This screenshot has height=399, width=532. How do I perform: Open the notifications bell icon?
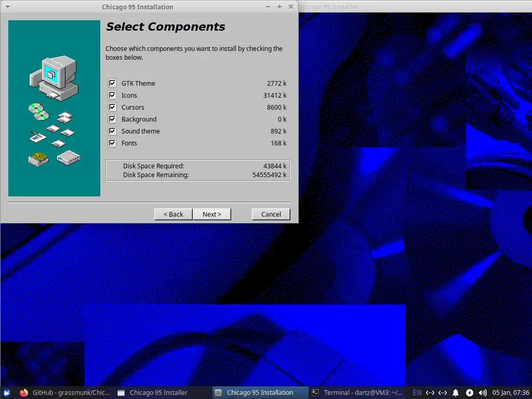(x=456, y=393)
